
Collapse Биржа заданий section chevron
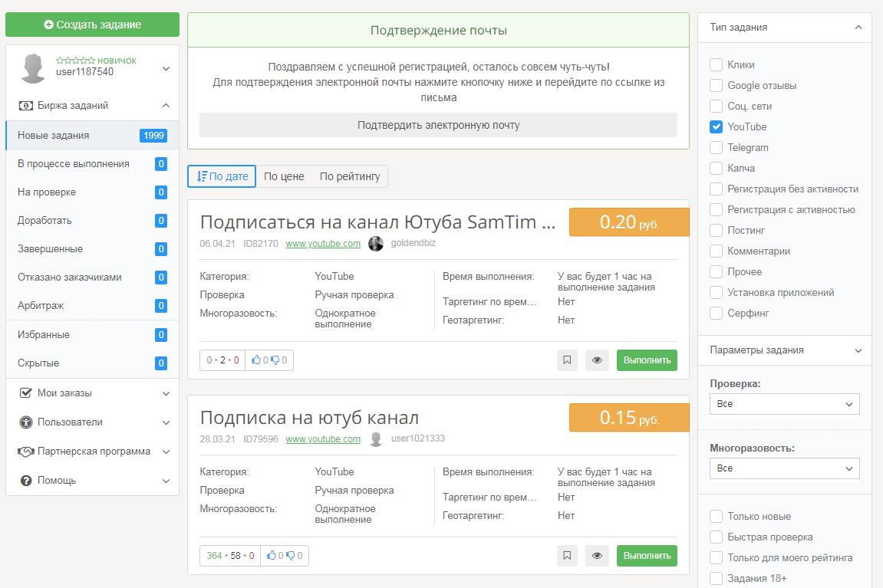tap(166, 106)
